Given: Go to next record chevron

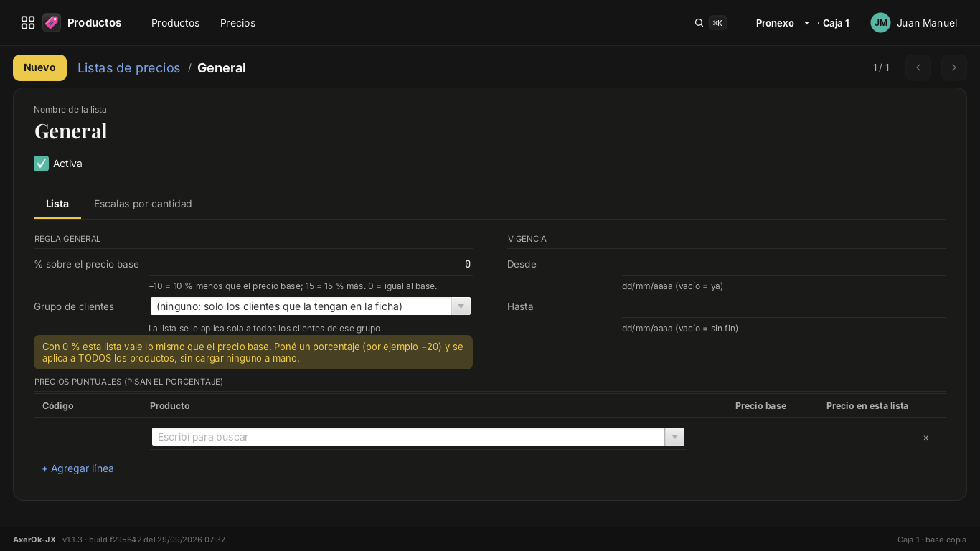Looking at the screenshot, I should click(x=954, y=67).
